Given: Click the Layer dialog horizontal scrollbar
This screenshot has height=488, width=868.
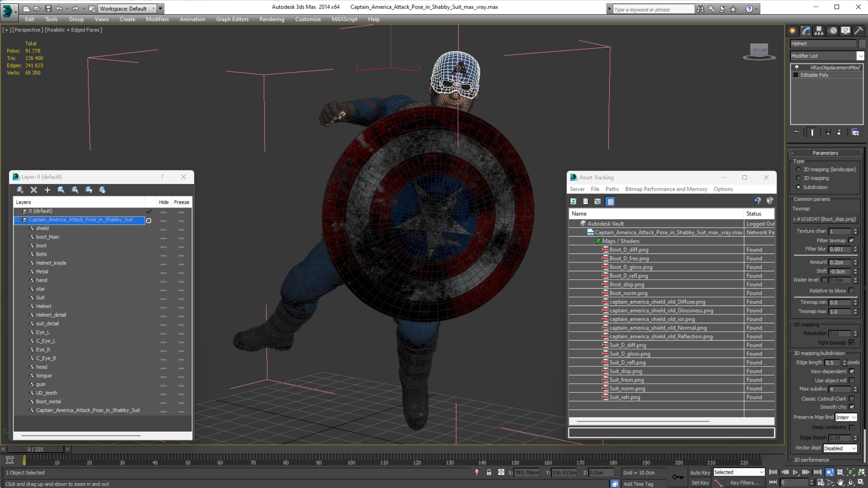Looking at the screenshot, I should coord(81,435).
